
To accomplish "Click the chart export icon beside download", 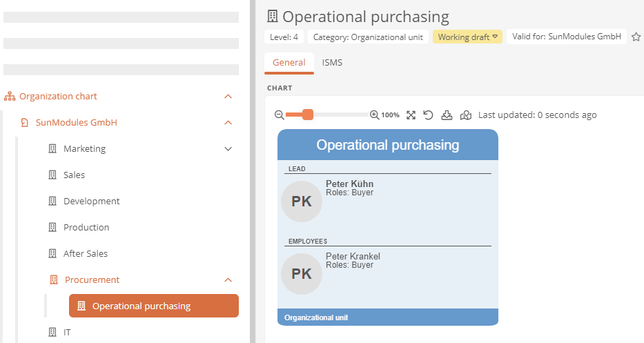I will pos(466,115).
